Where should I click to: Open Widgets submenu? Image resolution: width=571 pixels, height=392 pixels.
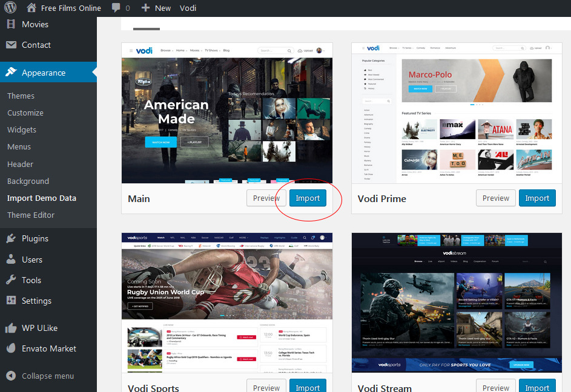pos(22,130)
